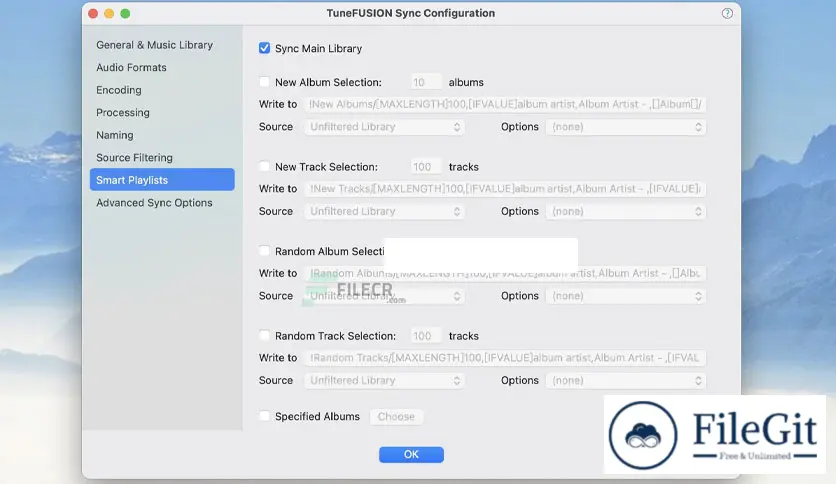Click Random Tracks Write to path field
The width and height of the screenshot is (836, 484).
point(505,358)
